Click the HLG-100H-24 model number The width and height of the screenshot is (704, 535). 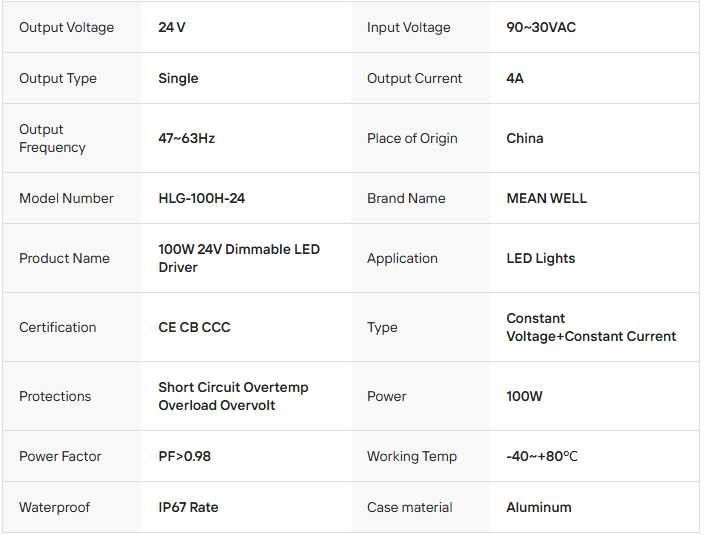click(x=201, y=198)
